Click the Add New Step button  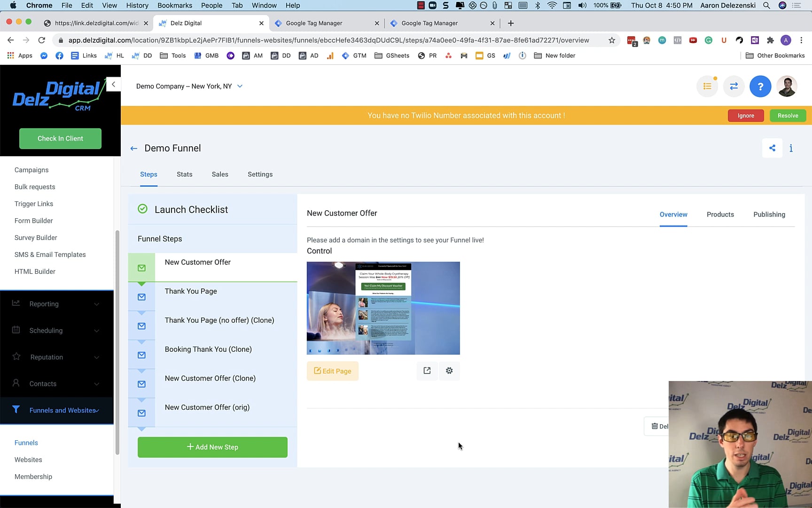click(212, 447)
